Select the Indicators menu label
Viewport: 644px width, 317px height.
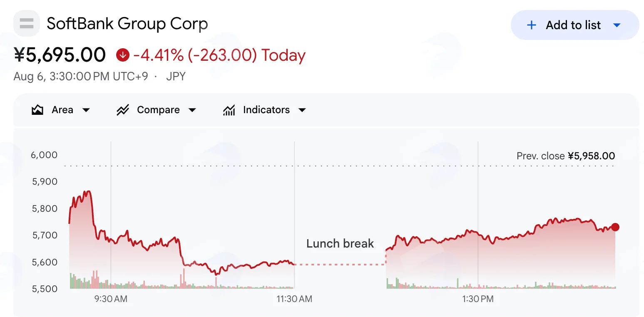[x=266, y=110]
